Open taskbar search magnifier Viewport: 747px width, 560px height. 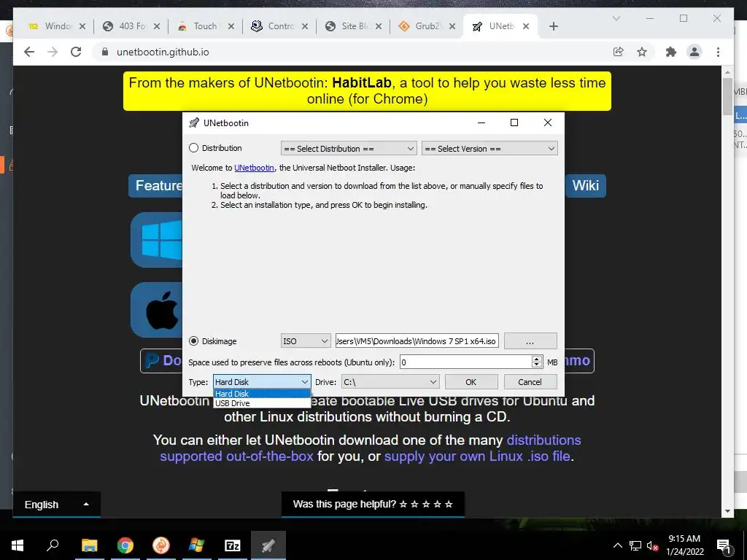tap(53, 545)
